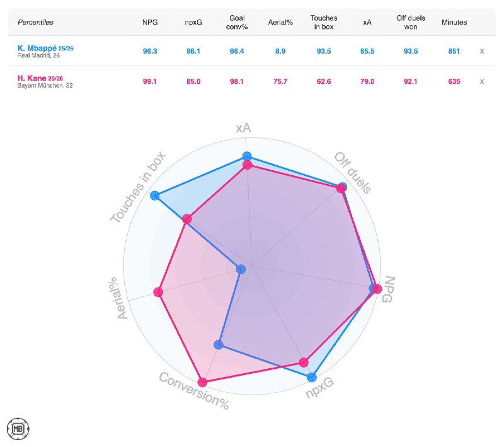Image resolution: width=504 pixels, height=447 pixels.
Task: Click Mbappé's blue Touches in box point
Action: [155, 197]
